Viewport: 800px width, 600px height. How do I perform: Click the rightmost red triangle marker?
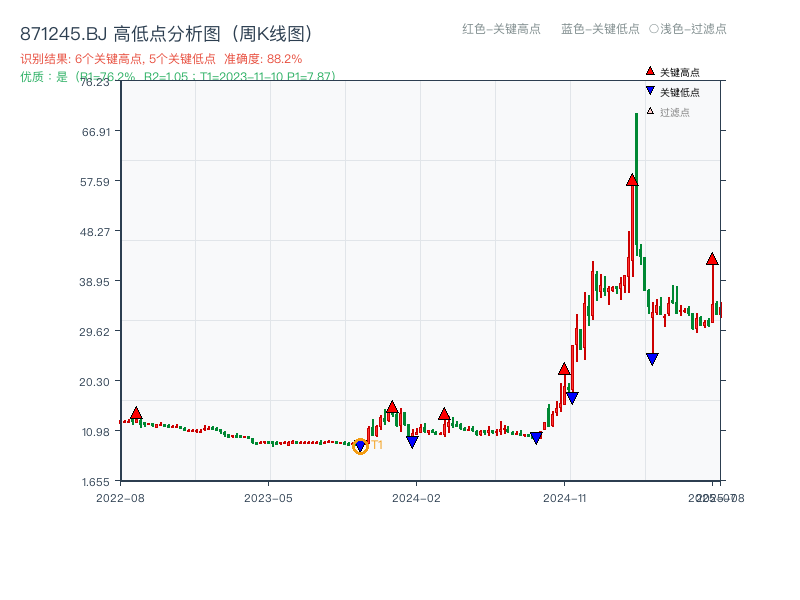tap(712, 258)
